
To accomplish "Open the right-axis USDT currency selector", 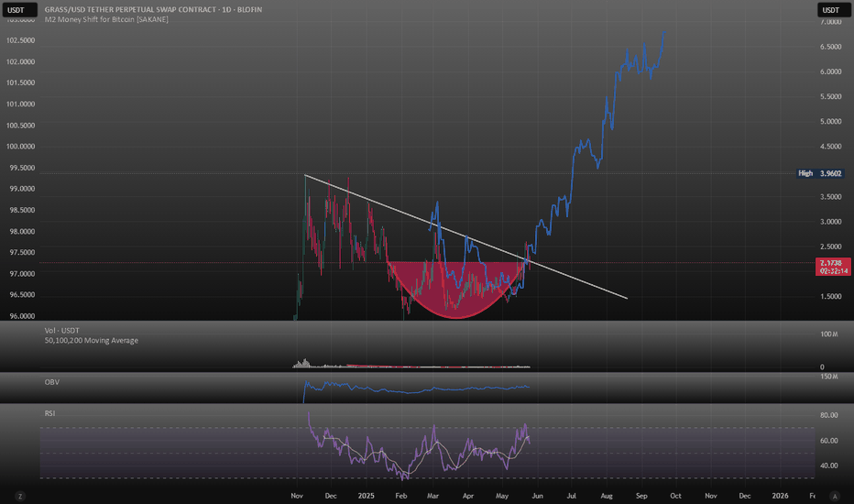I will point(834,10).
